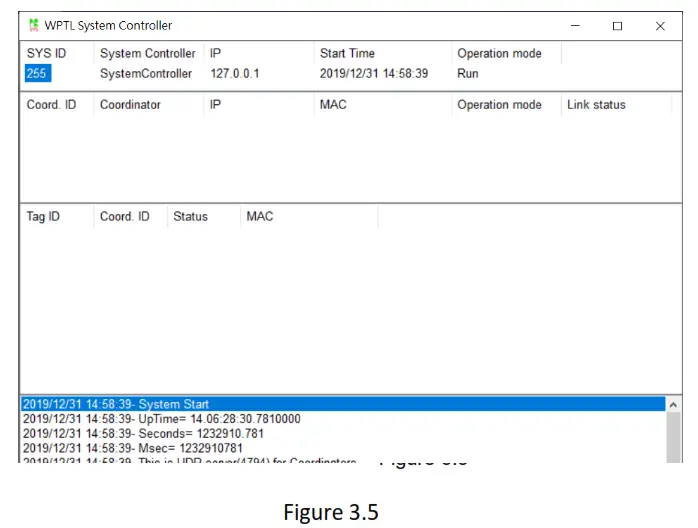Click the WPTL System Controller app icon
Screen dimensions: 698x528
click(x=34, y=25)
